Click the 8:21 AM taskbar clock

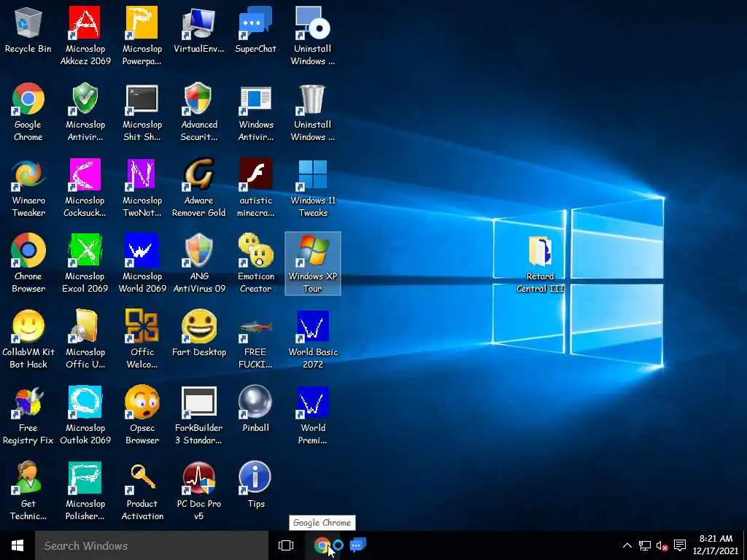pyautogui.click(x=716, y=545)
